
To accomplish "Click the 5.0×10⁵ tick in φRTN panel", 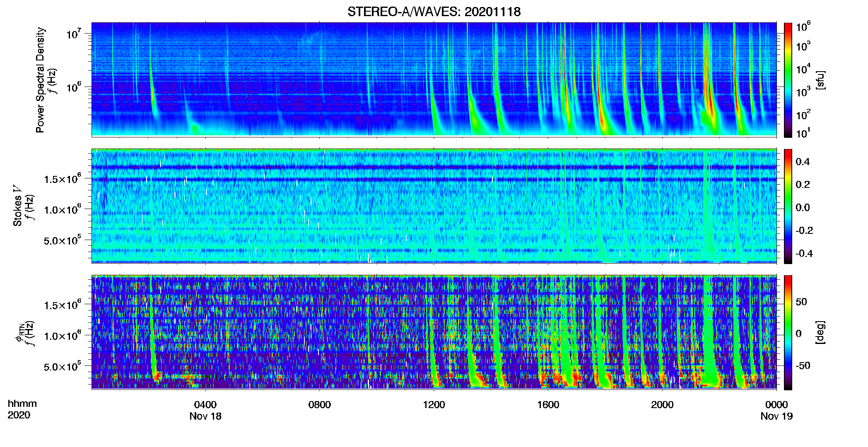I will click(x=63, y=366).
